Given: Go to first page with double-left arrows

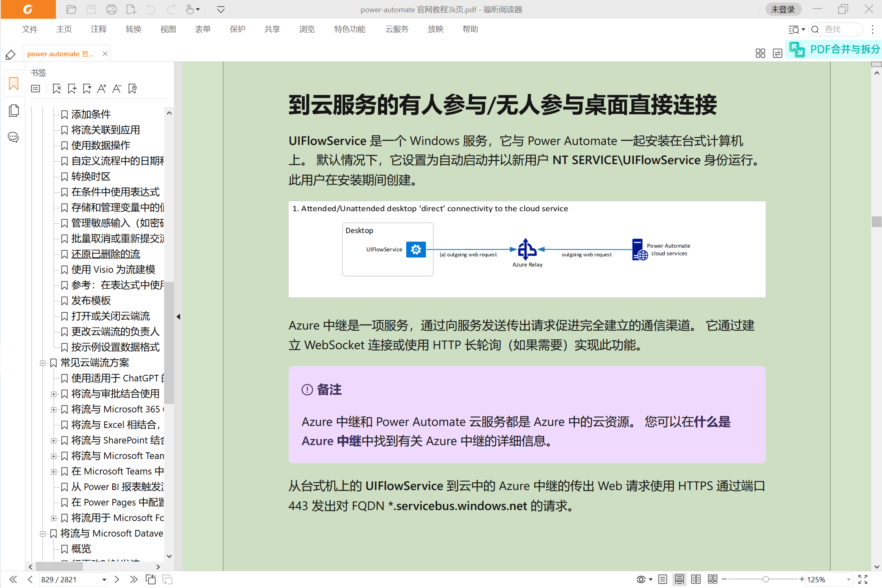Looking at the screenshot, I should [13, 579].
